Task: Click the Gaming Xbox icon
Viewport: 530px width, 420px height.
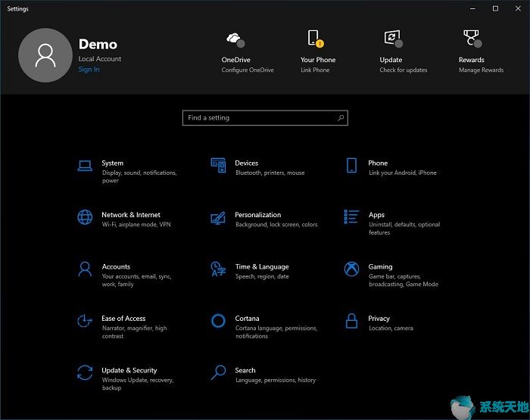Action: pos(351,269)
